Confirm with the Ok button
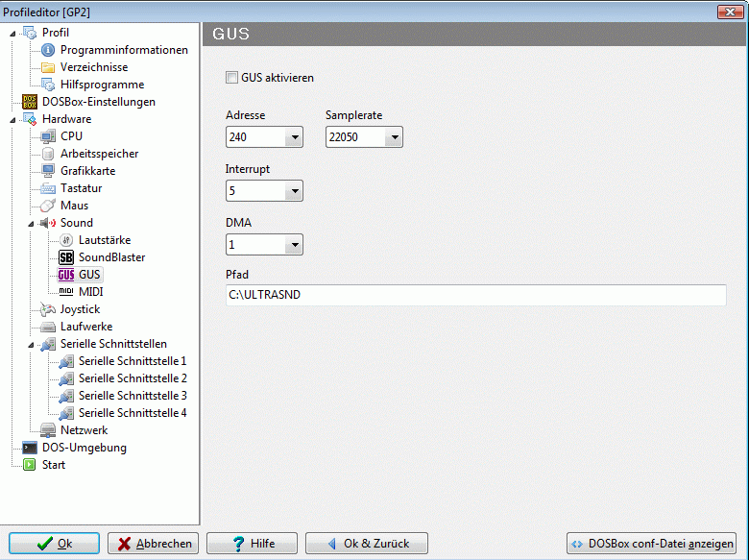 coord(54,544)
